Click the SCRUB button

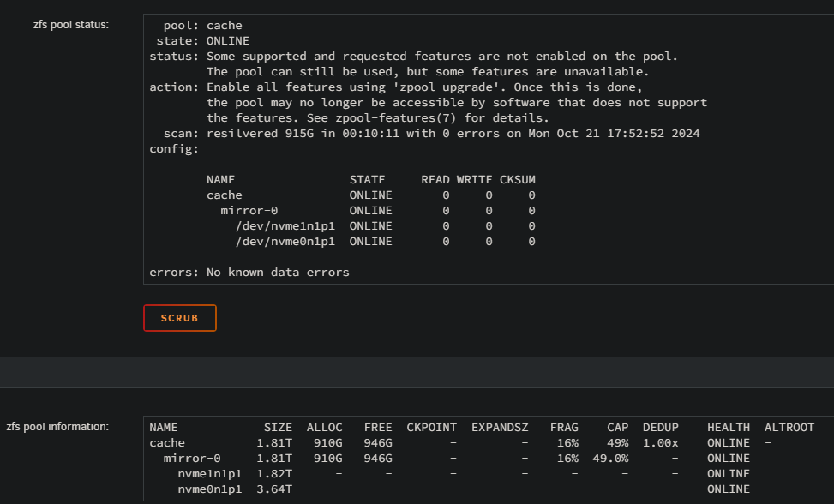180,318
